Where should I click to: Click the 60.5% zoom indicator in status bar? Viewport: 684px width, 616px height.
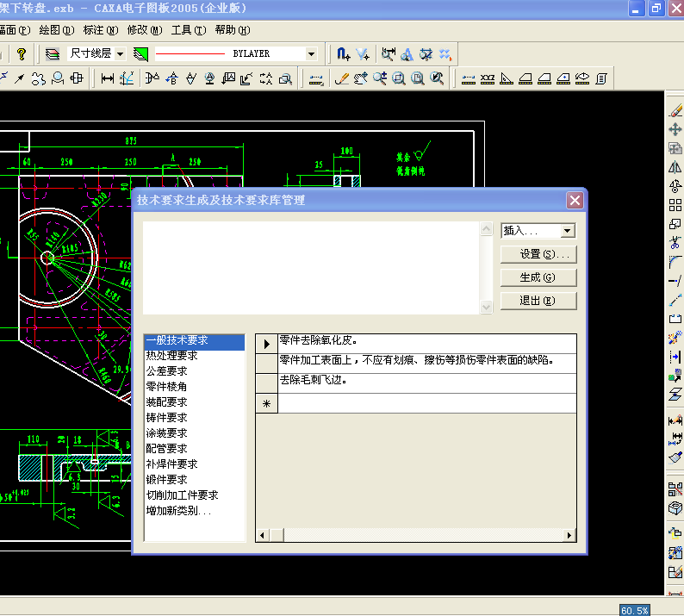tap(635, 610)
